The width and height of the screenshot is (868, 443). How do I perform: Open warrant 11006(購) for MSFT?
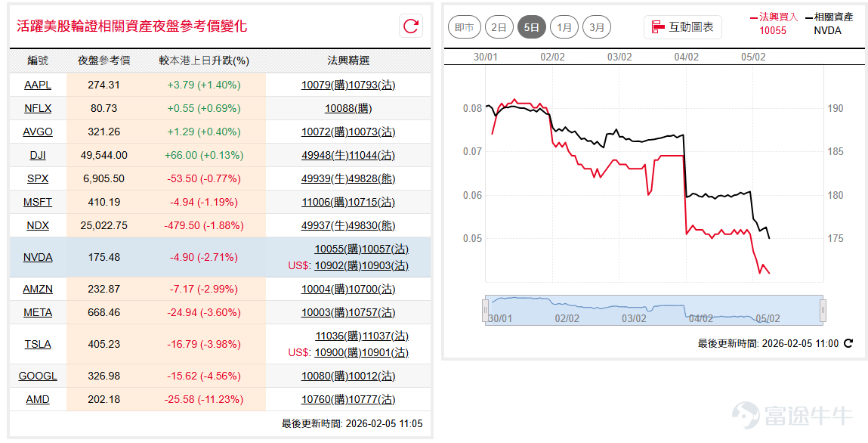[x=324, y=202]
